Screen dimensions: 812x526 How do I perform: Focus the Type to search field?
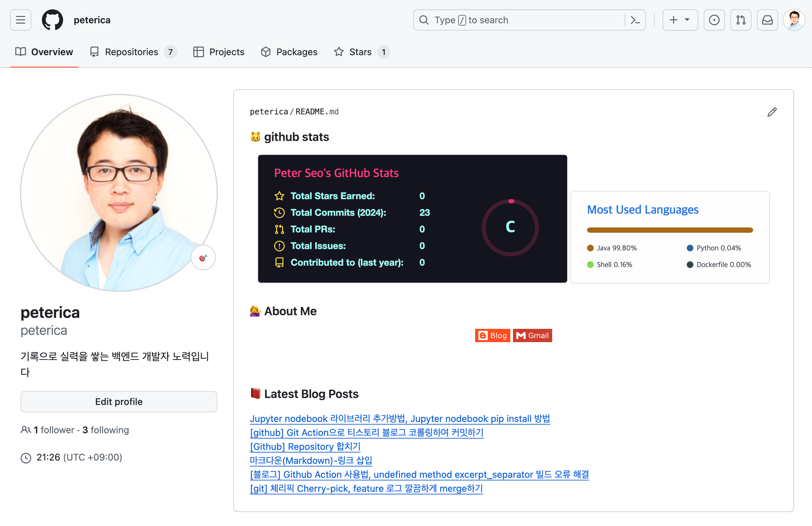(519, 20)
